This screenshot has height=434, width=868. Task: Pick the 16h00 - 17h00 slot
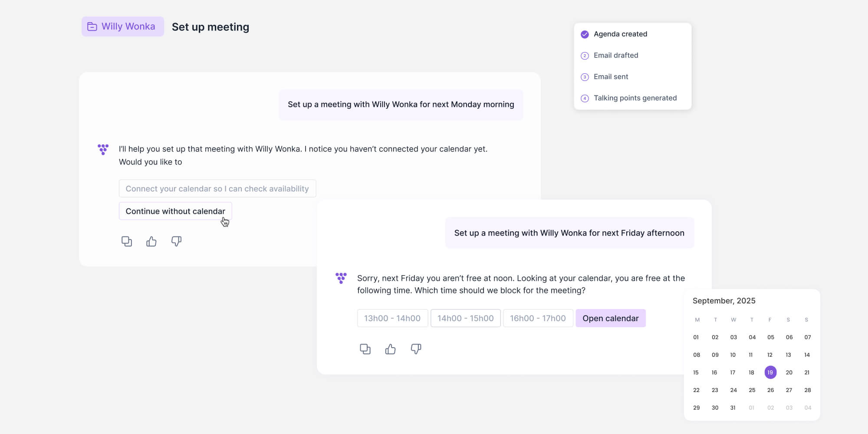[538, 318]
